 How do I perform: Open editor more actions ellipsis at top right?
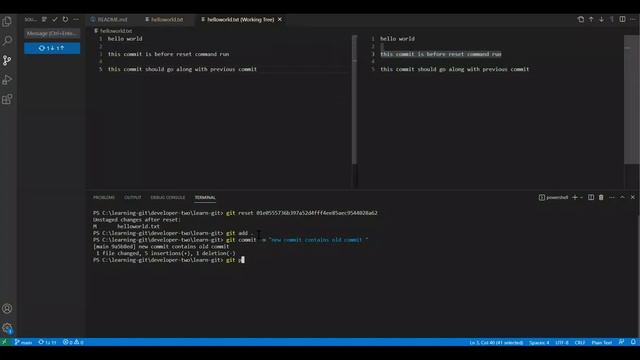633,19
